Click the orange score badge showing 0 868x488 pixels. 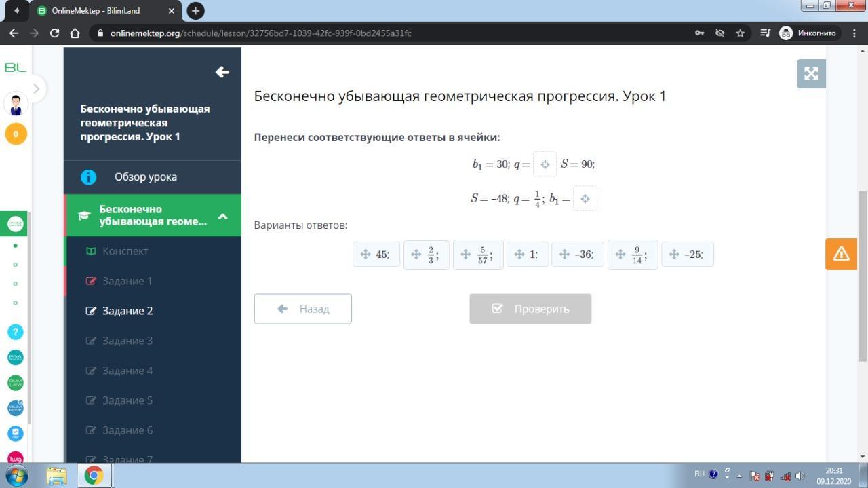[16, 134]
